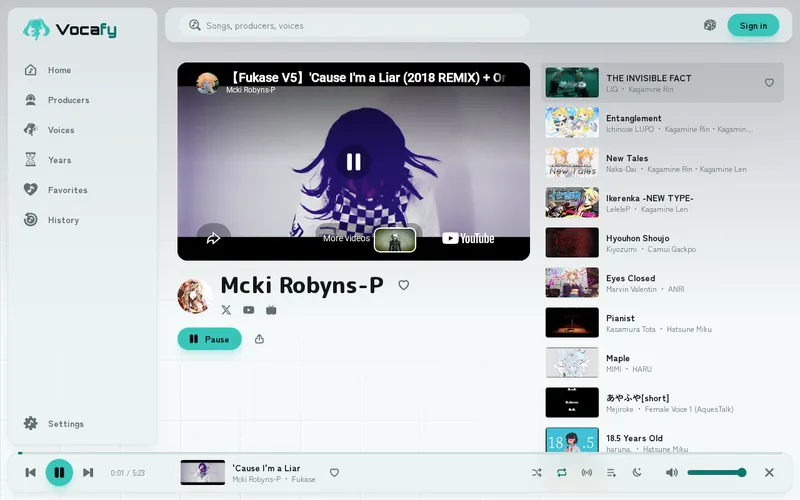
Task: Open the producer's X (Twitter) link
Action: [226, 310]
